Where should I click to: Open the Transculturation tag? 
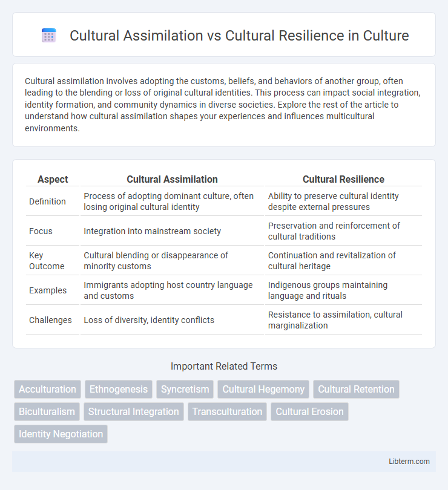click(x=227, y=411)
